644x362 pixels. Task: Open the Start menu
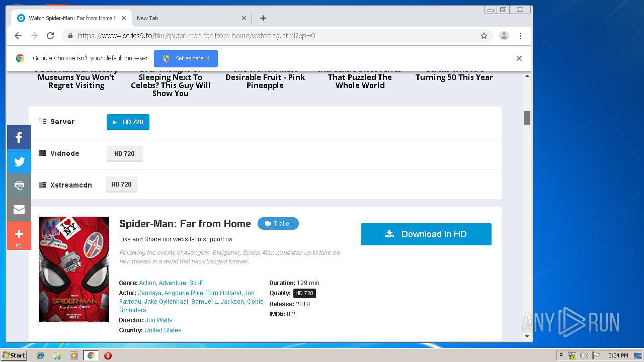click(14, 355)
